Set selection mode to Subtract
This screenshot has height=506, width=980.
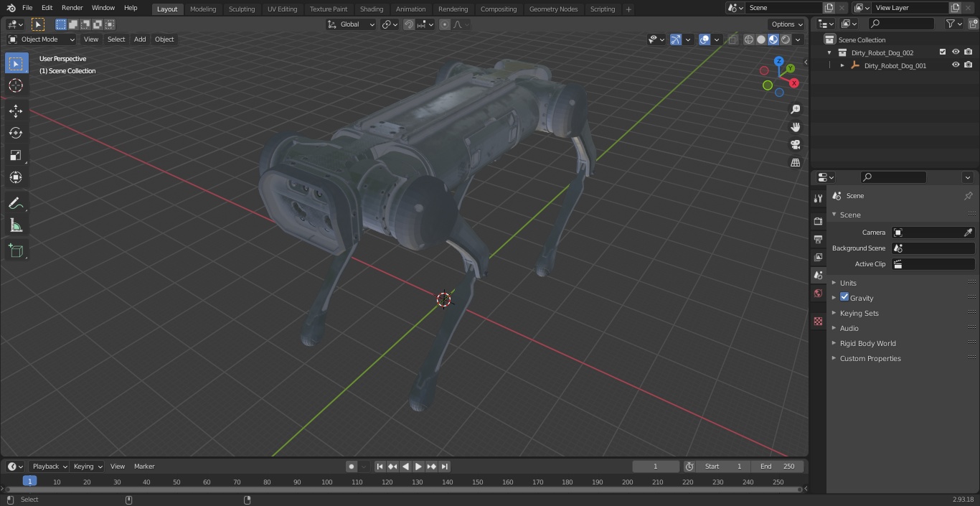tap(85, 24)
